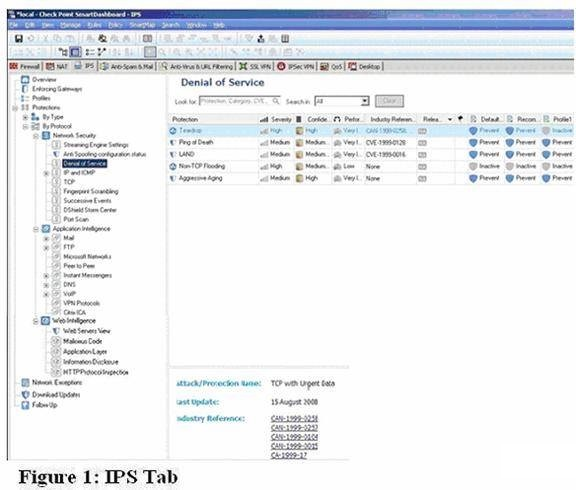Select Profiles in the tree
The width and height of the screenshot is (576, 490).
click(x=41, y=98)
